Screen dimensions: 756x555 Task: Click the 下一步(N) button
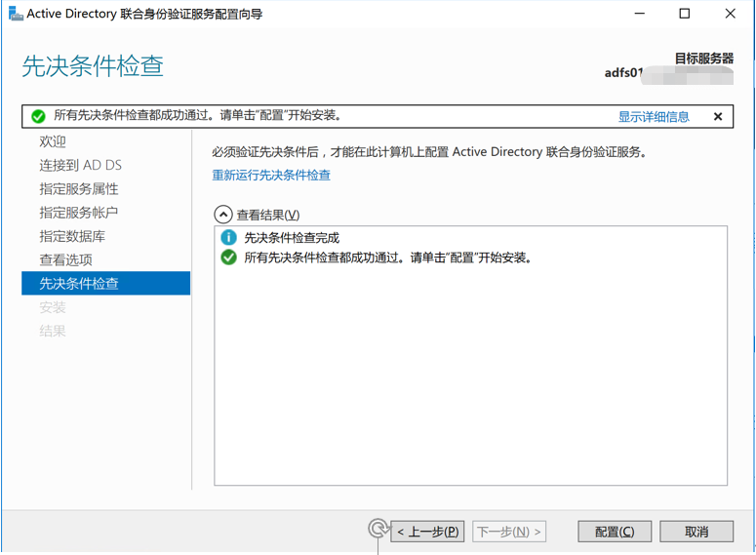[x=509, y=532]
